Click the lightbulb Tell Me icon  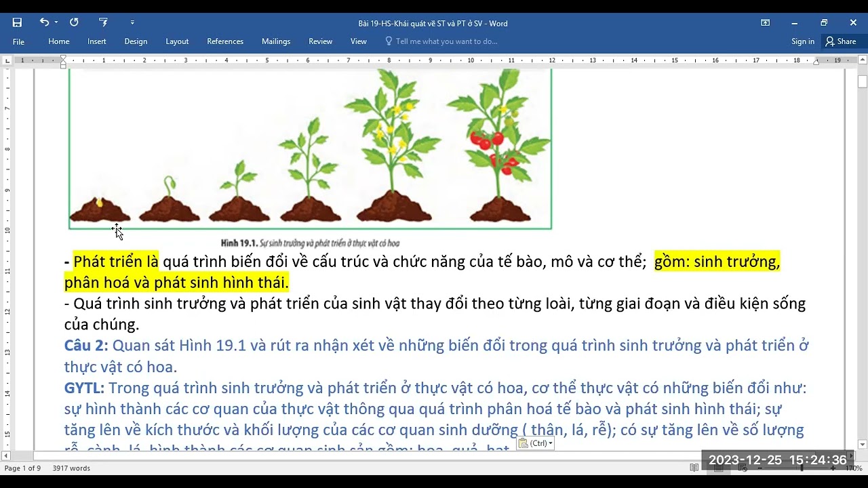tap(389, 41)
